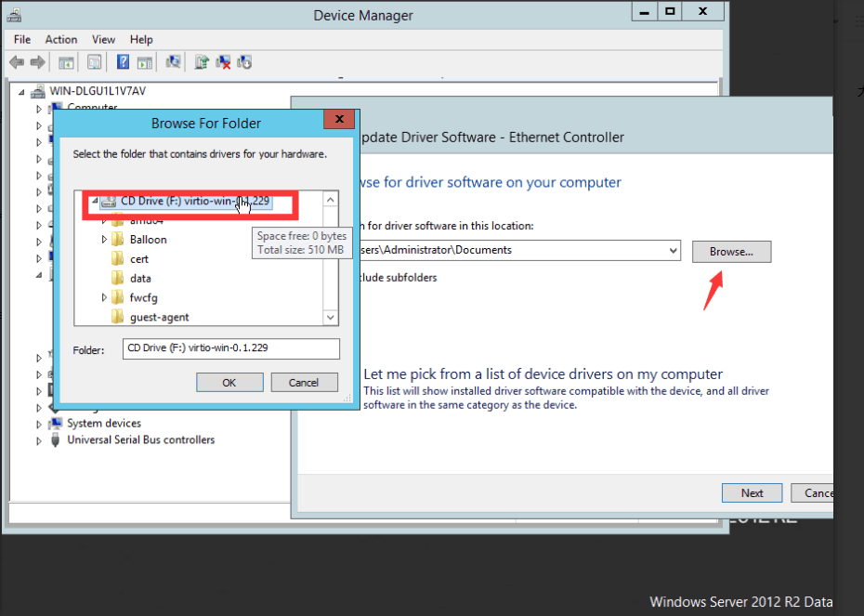This screenshot has height=616, width=864.
Task: Click the Forward arrow in Device Manager toolbar
Action: (x=37, y=62)
